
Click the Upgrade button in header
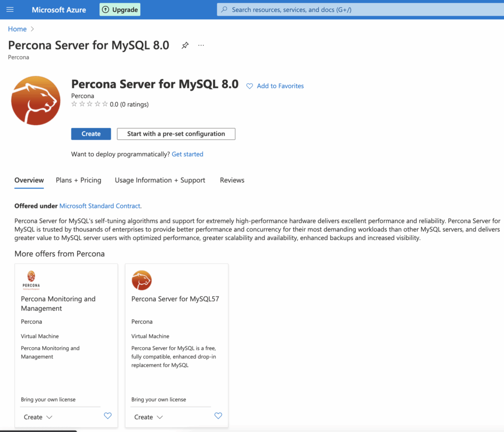click(x=120, y=10)
